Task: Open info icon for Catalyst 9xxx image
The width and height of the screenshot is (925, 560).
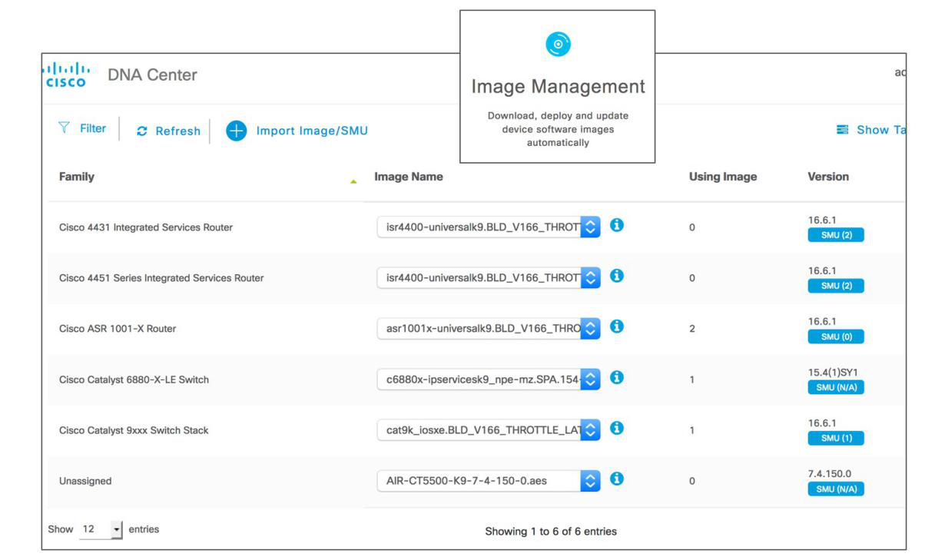Action: 616,429
